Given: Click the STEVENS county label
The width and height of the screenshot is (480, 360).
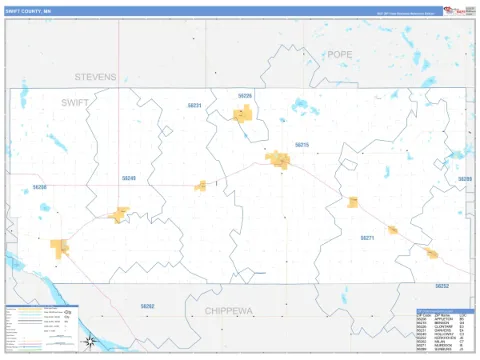Looking at the screenshot, I should tap(95, 77).
